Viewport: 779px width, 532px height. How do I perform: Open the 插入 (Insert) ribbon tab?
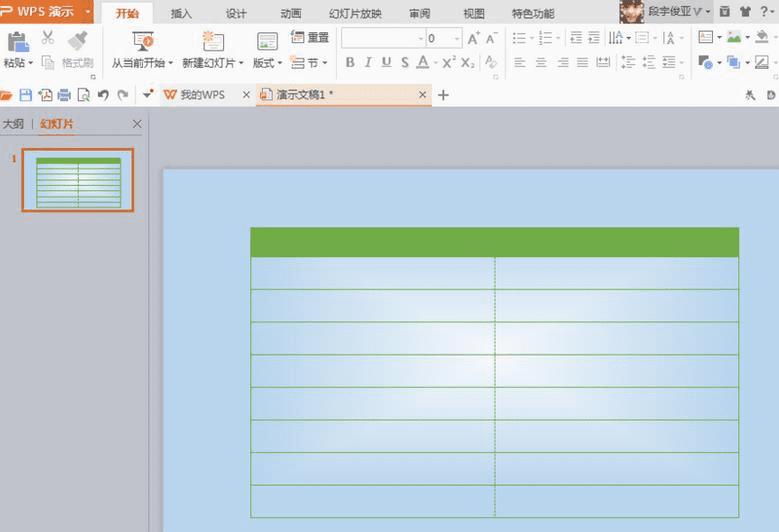tap(181, 14)
